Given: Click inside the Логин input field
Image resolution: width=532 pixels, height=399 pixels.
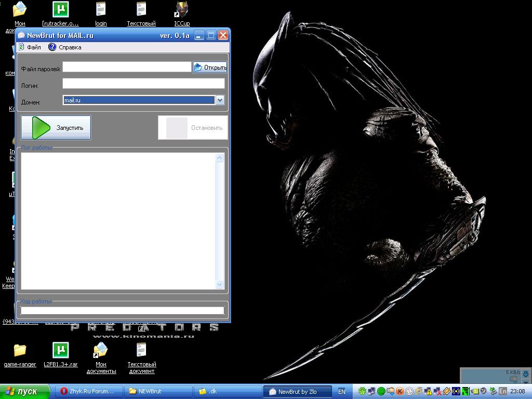Looking at the screenshot, I should pos(143,84).
